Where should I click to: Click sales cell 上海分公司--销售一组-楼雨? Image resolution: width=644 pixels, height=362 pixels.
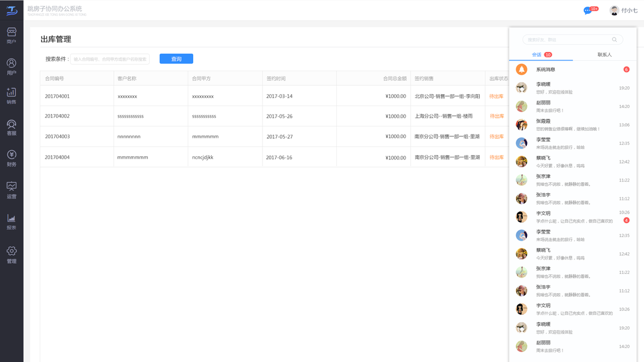click(x=444, y=116)
